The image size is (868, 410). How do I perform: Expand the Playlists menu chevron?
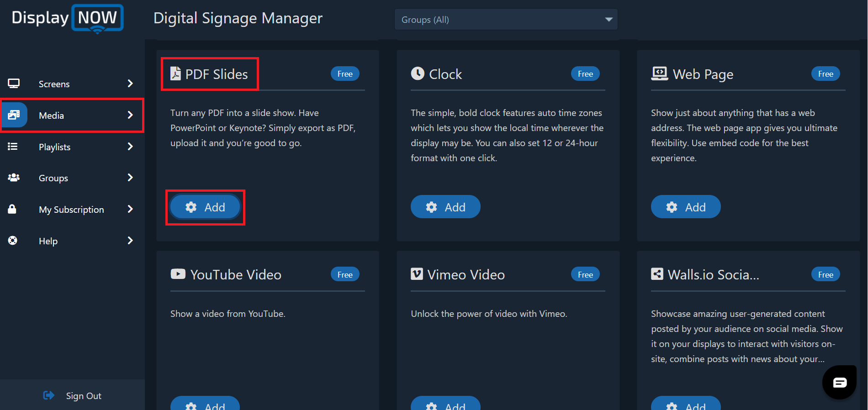pyautogui.click(x=130, y=147)
